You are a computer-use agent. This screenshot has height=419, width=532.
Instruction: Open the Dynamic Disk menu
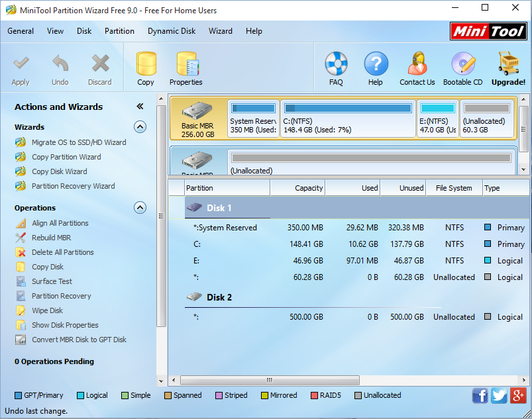coord(172,31)
